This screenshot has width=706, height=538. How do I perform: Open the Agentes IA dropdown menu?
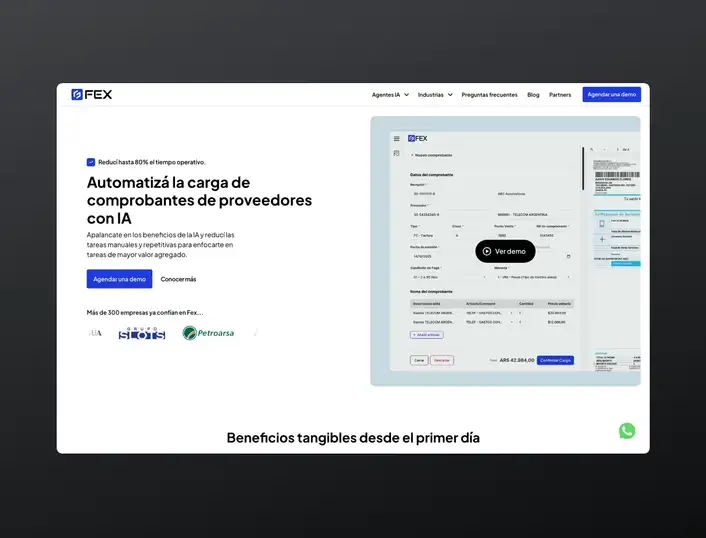pyautogui.click(x=390, y=95)
